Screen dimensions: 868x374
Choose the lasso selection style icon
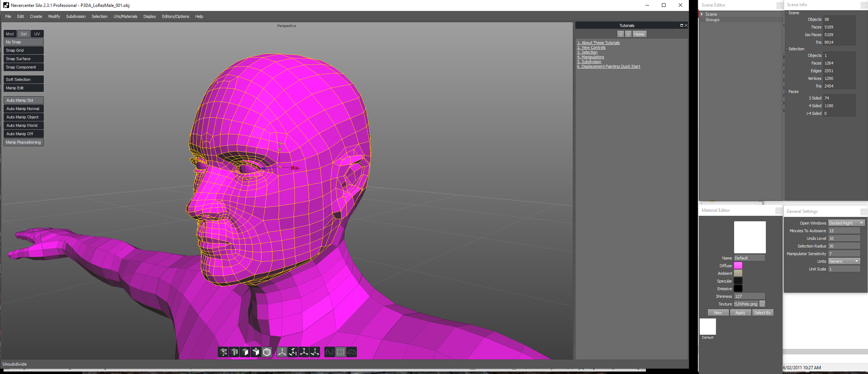coord(351,352)
